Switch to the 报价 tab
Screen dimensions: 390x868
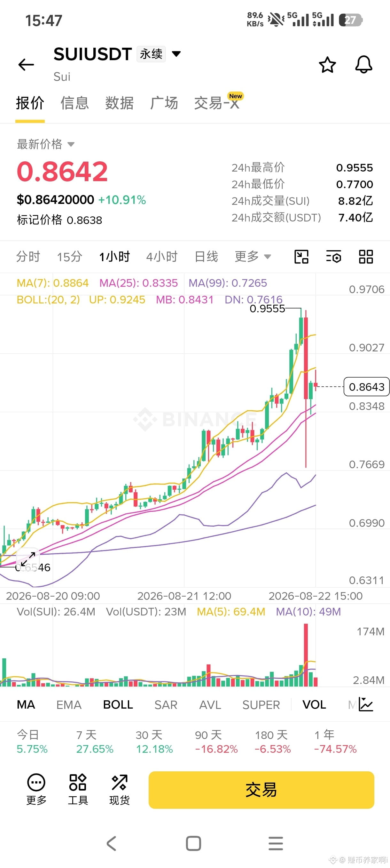click(x=30, y=103)
